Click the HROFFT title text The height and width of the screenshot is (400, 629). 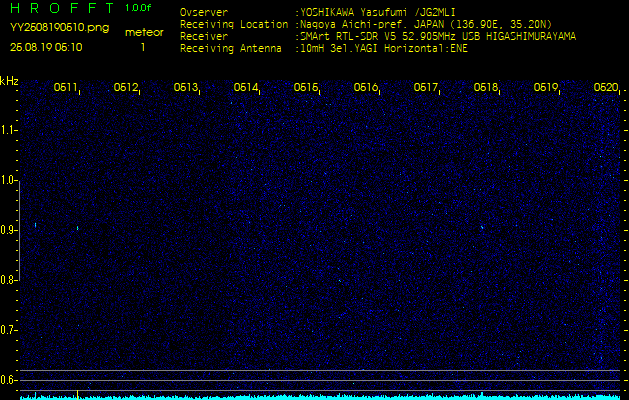62,8
